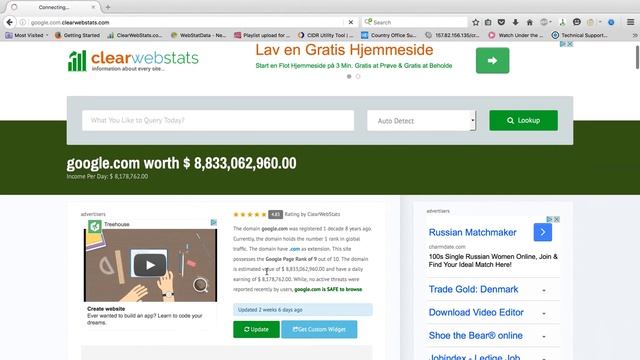
Task: Open the Most Visited bookmarks folder
Action: pyautogui.click(x=27, y=36)
